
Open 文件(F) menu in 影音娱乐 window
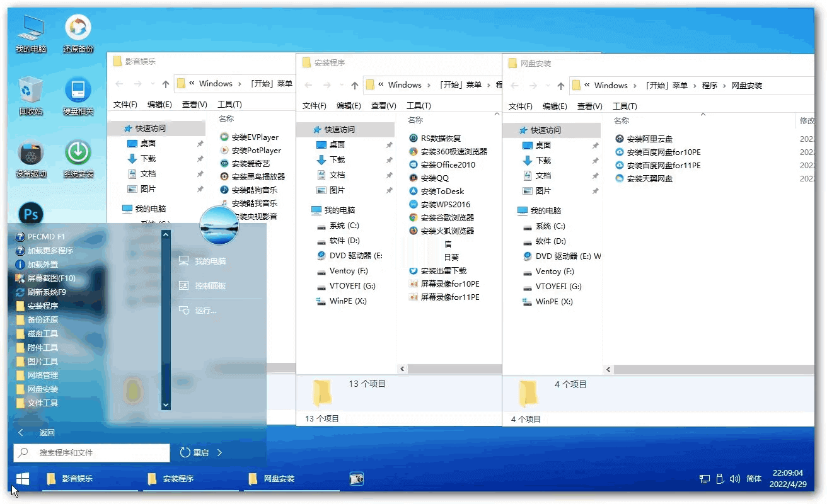[x=125, y=104]
